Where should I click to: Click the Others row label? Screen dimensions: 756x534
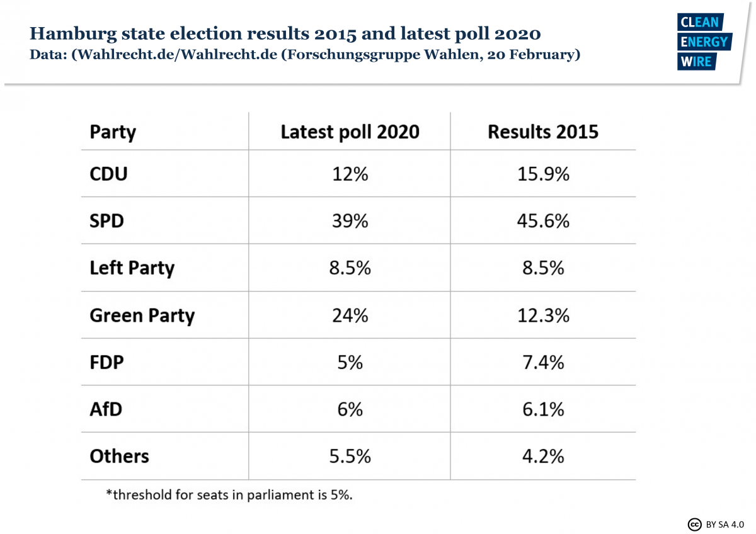click(x=119, y=456)
